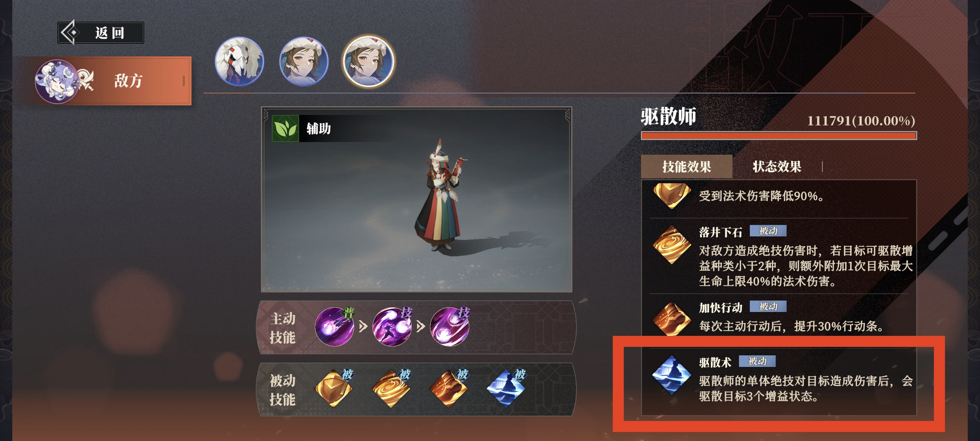Select the second enemy girl portrait
Screen dimensions: 980x441
[304, 61]
